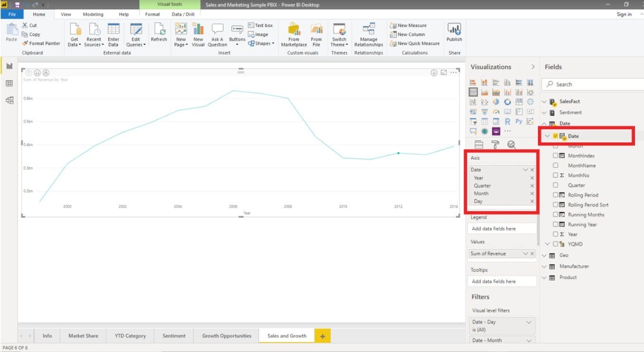Open the Data / Drill tab
The height and width of the screenshot is (352, 644).
(183, 14)
